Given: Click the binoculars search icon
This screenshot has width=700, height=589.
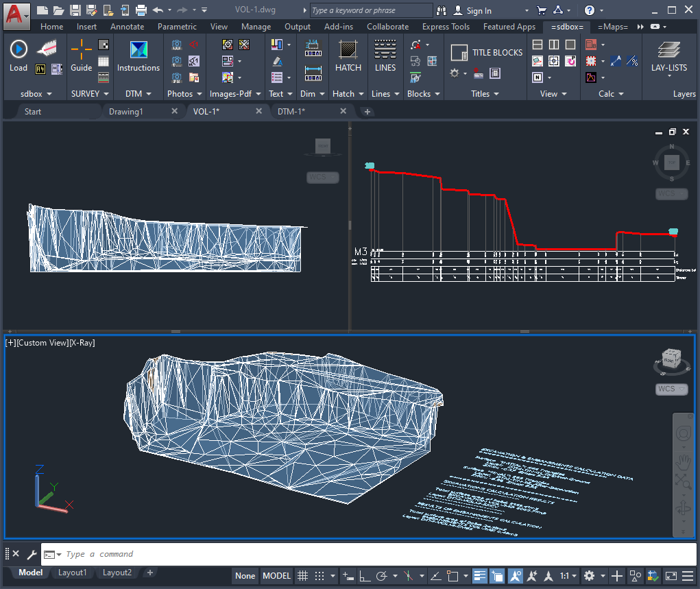Looking at the screenshot, I should coord(442,10).
